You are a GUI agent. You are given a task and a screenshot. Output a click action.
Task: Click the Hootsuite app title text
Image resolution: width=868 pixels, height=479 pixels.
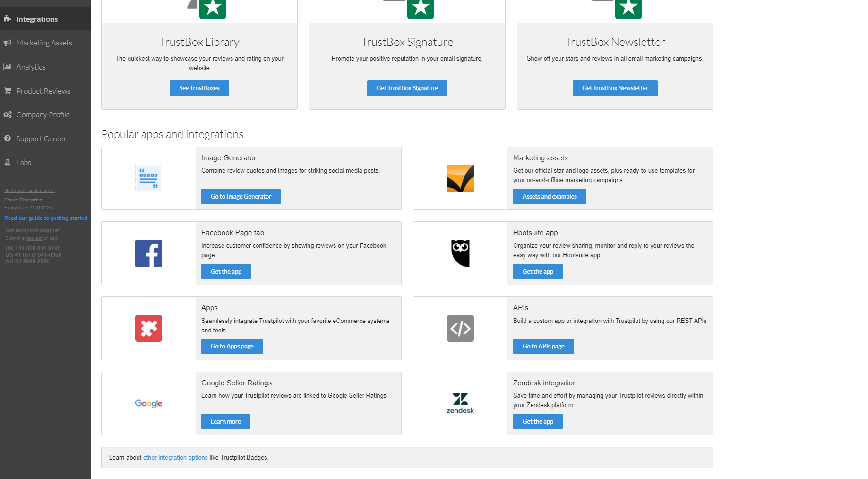pos(535,233)
